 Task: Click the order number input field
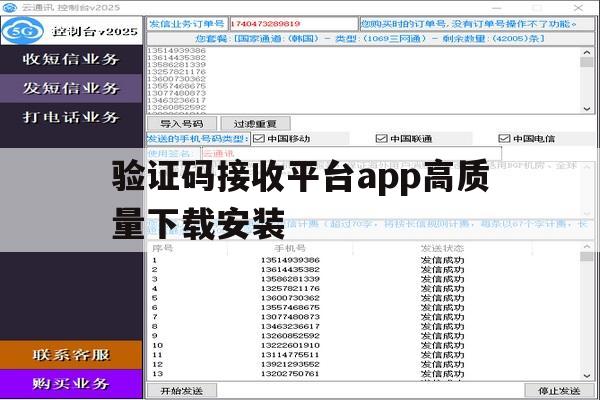pos(293,24)
